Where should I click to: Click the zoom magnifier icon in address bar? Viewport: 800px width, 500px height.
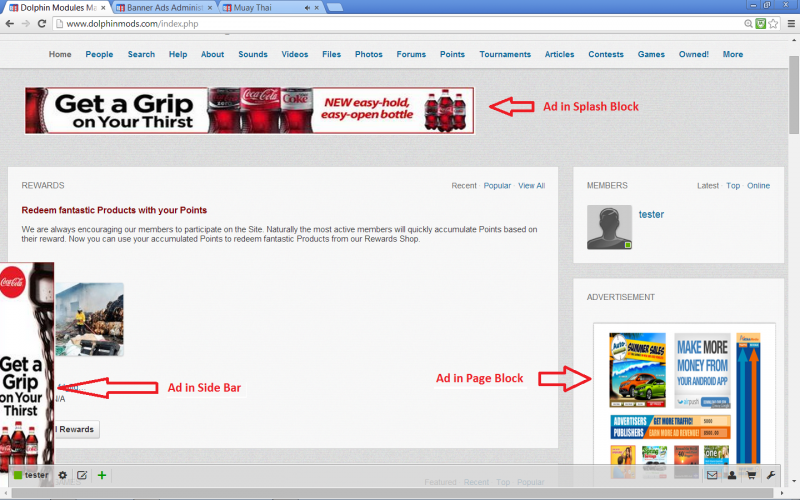click(x=748, y=23)
